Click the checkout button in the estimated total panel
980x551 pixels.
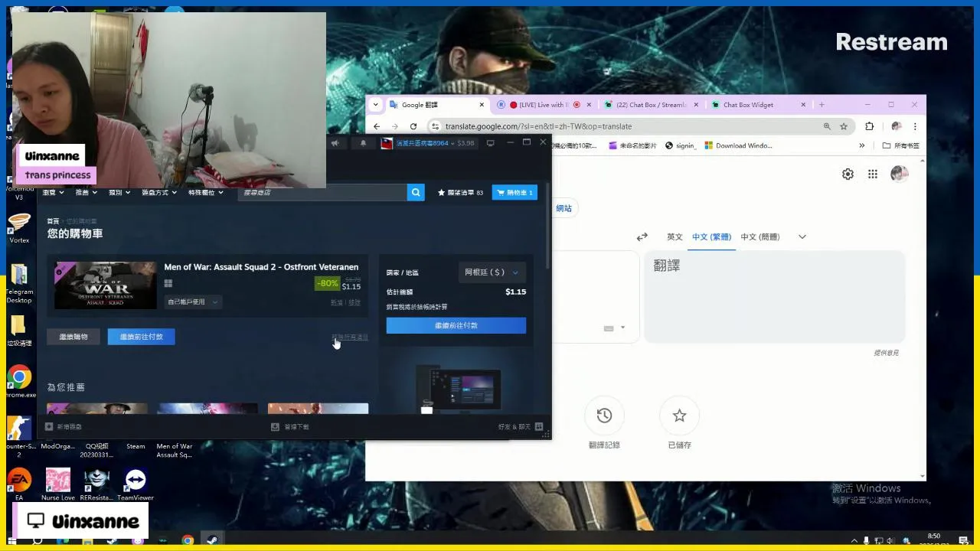[456, 325]
